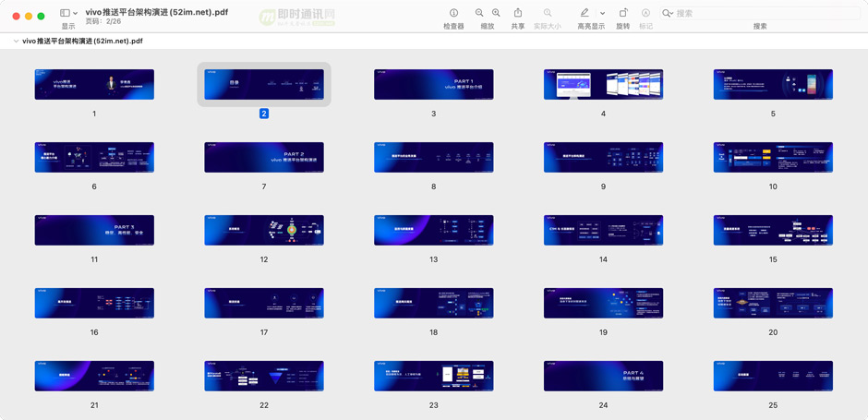The image size is (868, 420).
Task: Select page 10 thumbnail
Action: click(x=773, y=157)
